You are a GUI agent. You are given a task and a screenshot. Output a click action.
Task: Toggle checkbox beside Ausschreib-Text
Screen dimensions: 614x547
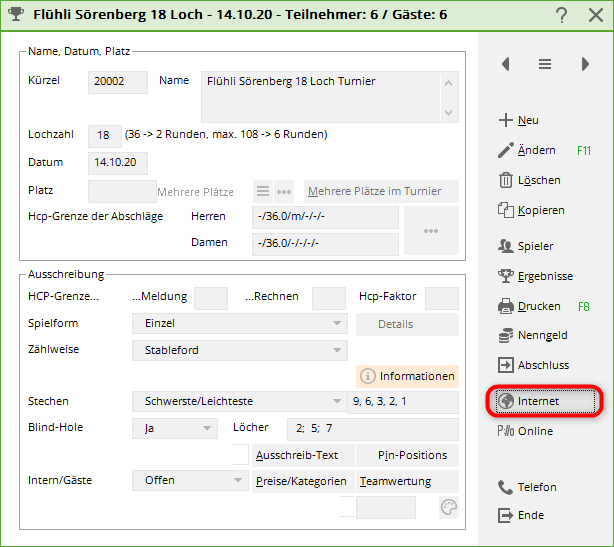pyautogui.click(x=240, y=455)
